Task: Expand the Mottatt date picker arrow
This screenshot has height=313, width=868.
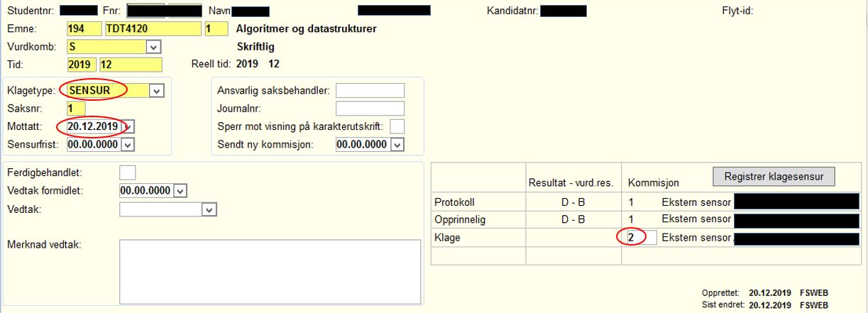Action: tap(128, 126)
